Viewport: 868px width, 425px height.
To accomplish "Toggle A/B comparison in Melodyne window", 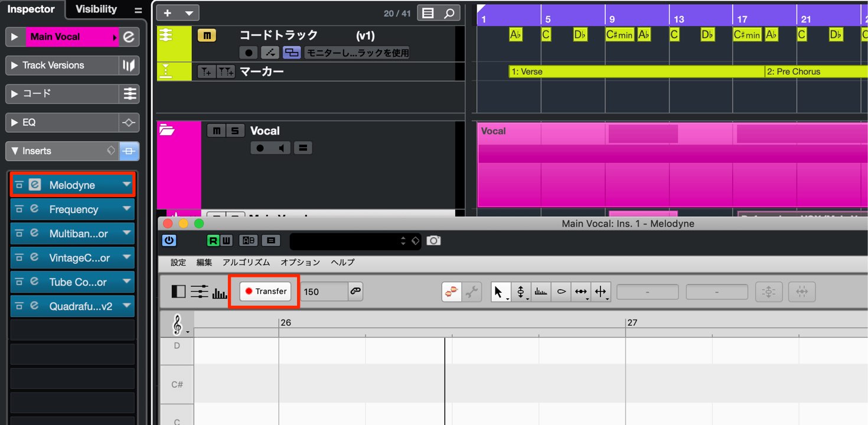I will point(248,240).
